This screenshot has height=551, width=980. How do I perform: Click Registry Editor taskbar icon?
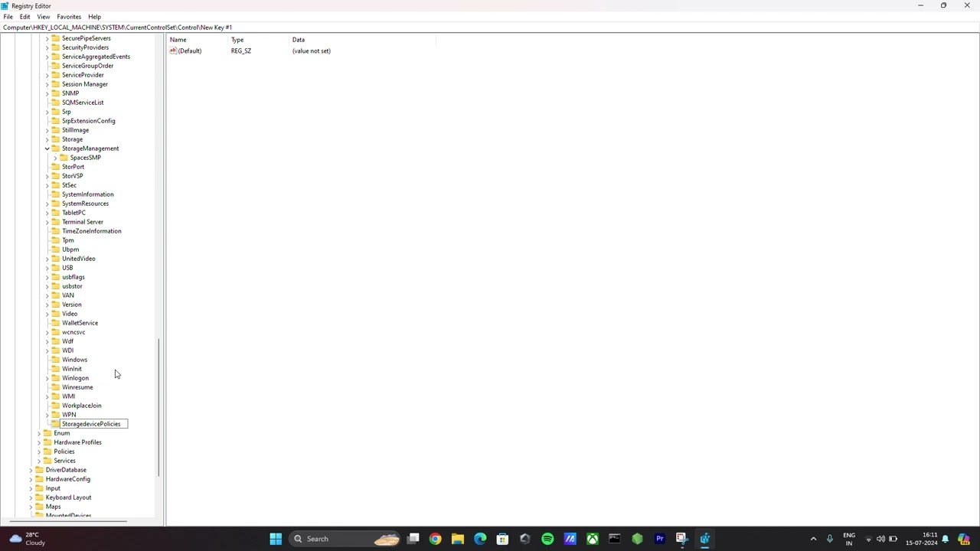(704, 539)
